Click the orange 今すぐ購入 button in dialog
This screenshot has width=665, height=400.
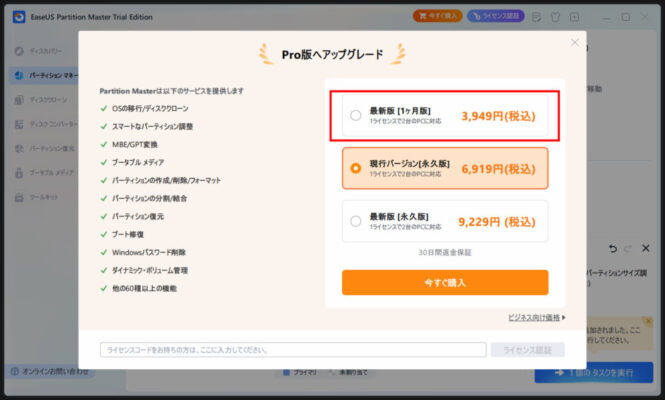click(445, 283)
